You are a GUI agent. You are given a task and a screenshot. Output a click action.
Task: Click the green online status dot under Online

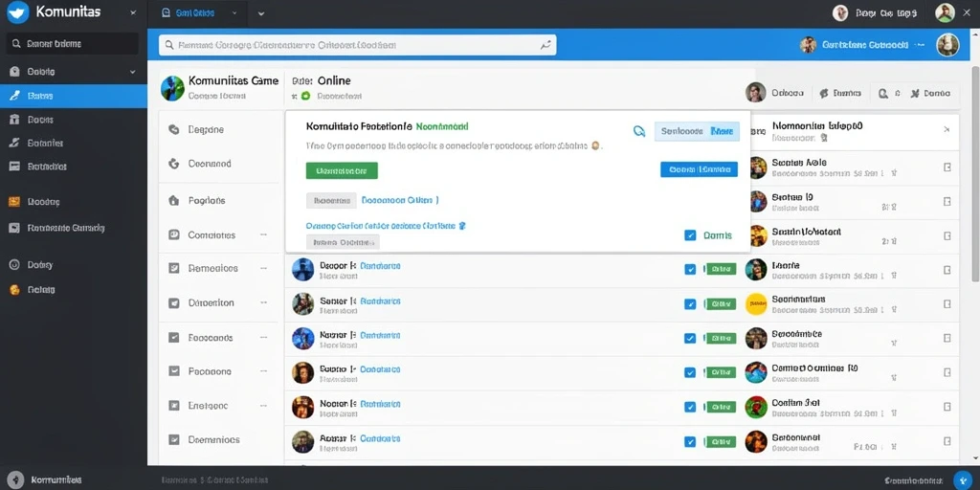305,97
